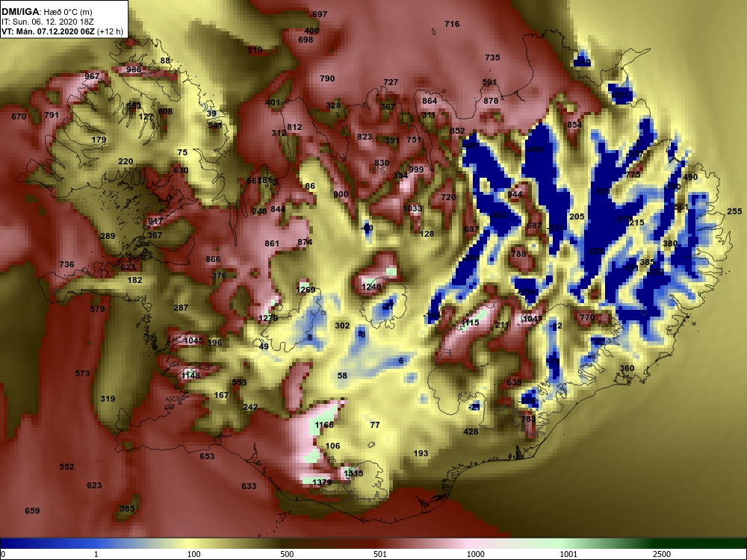Click the map value '720'

pyautogui.click(x=448, y=197)
